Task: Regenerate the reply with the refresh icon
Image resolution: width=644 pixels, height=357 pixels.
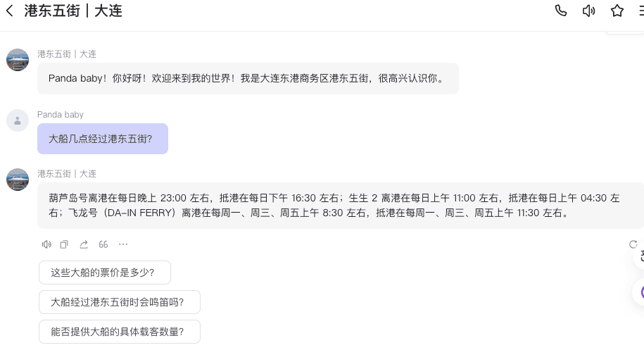Action: (x=633, y=244)
